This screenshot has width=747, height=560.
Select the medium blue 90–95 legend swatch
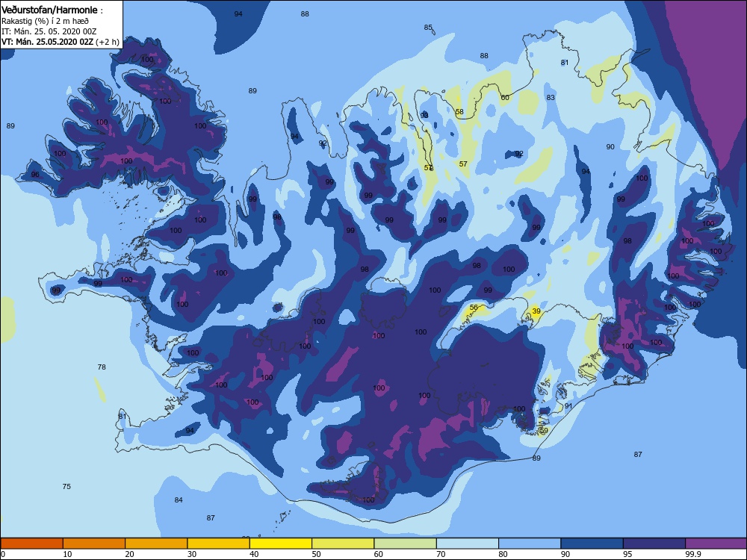[x=592, y=544]
